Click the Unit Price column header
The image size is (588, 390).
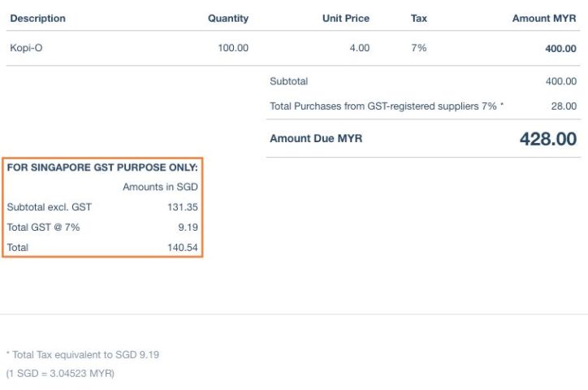[x=346, y=18]
